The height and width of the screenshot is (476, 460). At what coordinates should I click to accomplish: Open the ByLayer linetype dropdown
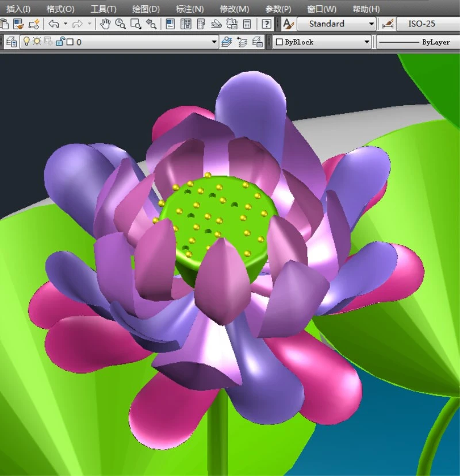tap(419, 42)
